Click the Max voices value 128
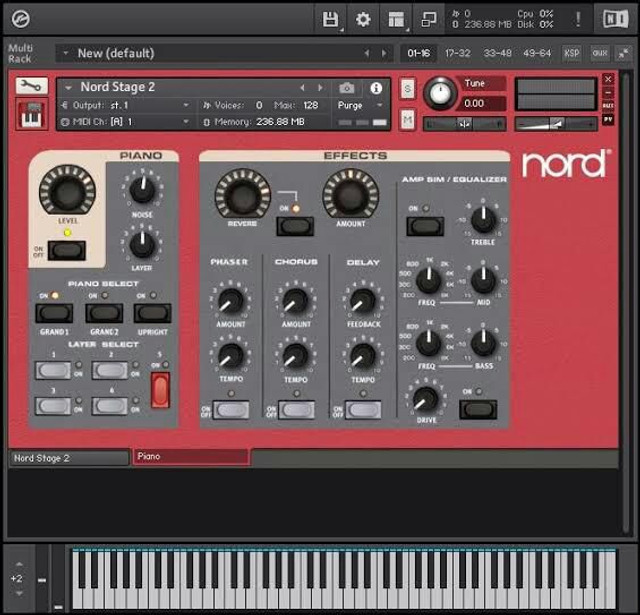Viewport: 640px width, 615px height. tap(311, 105)
